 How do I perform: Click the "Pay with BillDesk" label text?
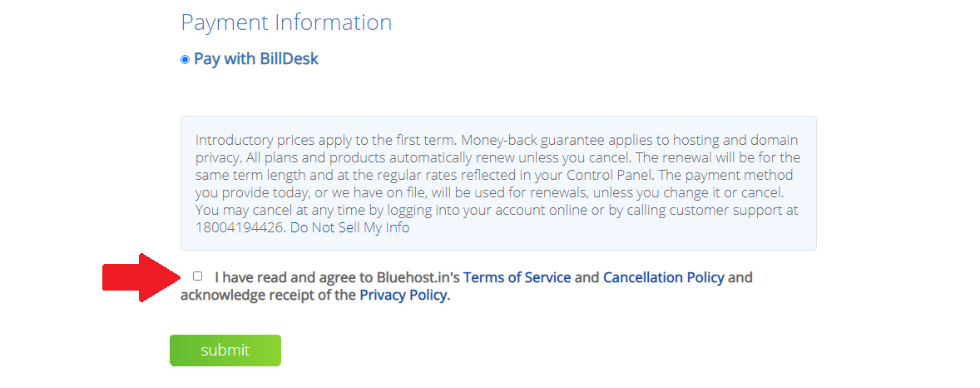coord(256,59)
